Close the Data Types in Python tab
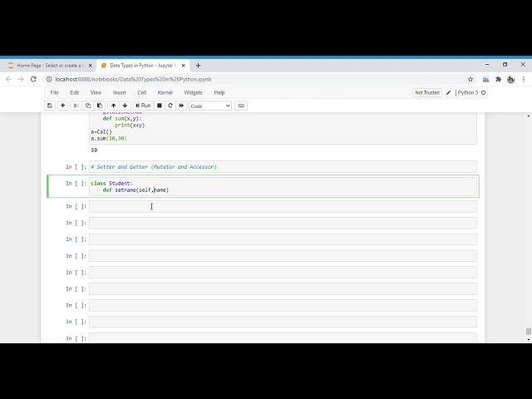The width and height of the screenshot is (532, 399). pos(184,66)
